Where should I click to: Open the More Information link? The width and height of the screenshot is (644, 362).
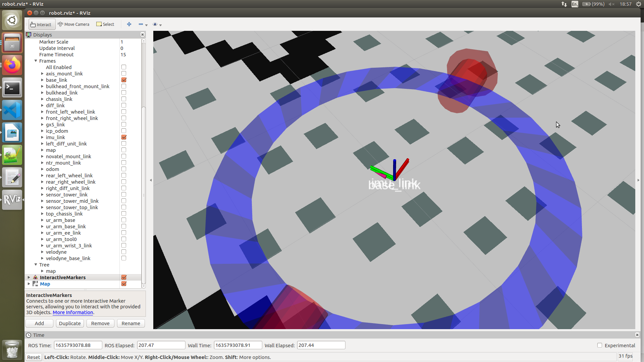73,312
